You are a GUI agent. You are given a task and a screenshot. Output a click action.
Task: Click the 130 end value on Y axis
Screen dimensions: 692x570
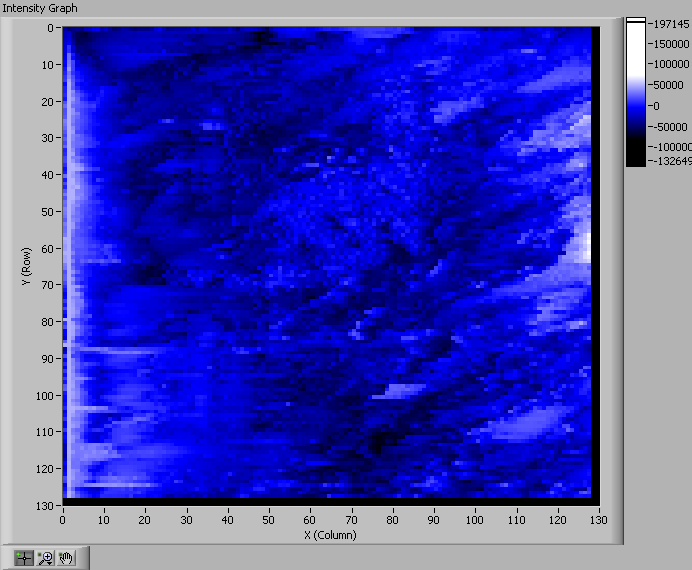45,506
